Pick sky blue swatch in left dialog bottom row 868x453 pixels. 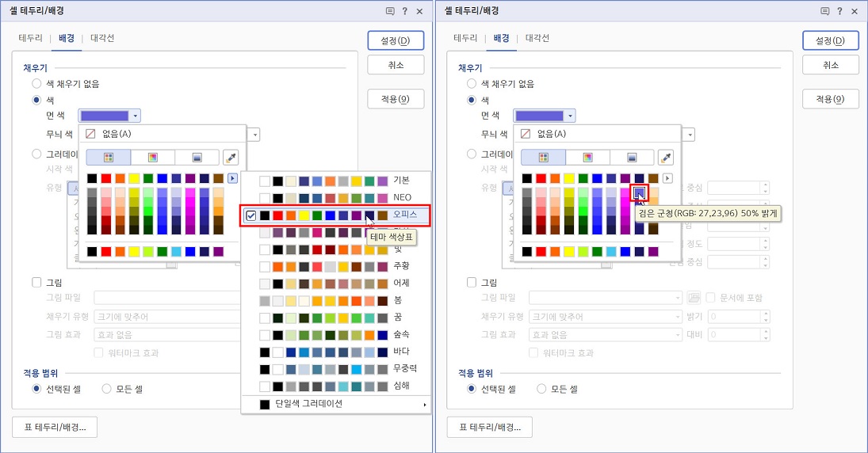[176, 252]
